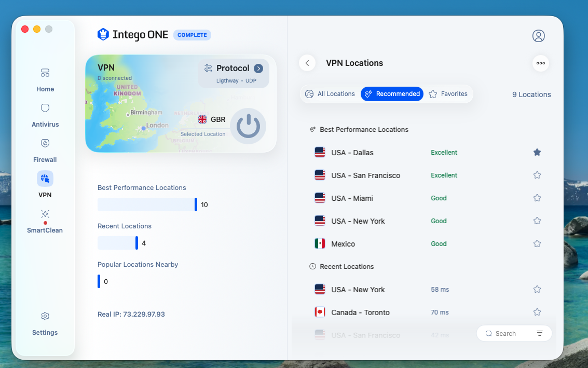Image resolution: width=588 pixels, height=368 pixels.
Task: Open the user account profile icon
Action: point(539,36)
